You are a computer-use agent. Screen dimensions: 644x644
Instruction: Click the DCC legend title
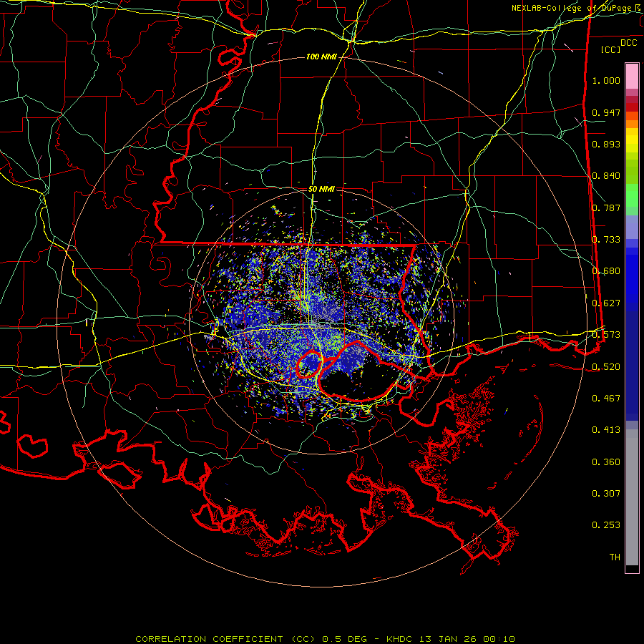pyautogui.click(x=628, y=43)
